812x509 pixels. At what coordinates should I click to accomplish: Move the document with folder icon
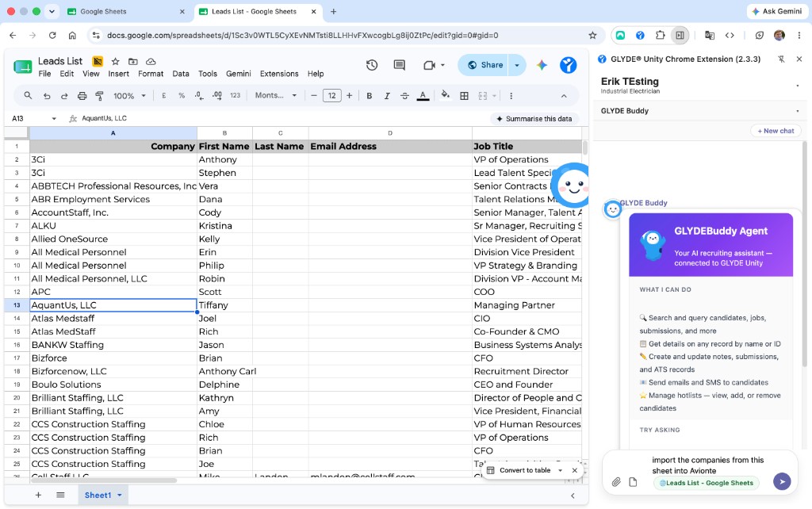pyautogui.click(x=133, y=61)
